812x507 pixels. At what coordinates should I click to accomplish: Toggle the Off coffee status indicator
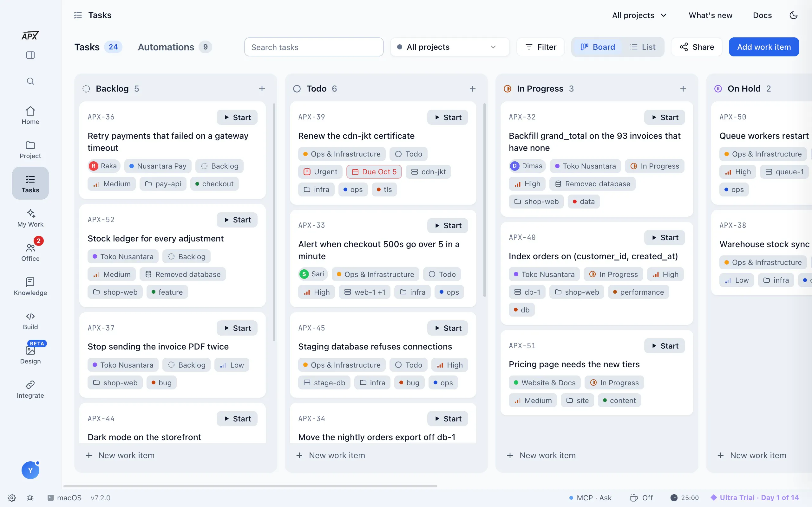click(x=642, y=497)
